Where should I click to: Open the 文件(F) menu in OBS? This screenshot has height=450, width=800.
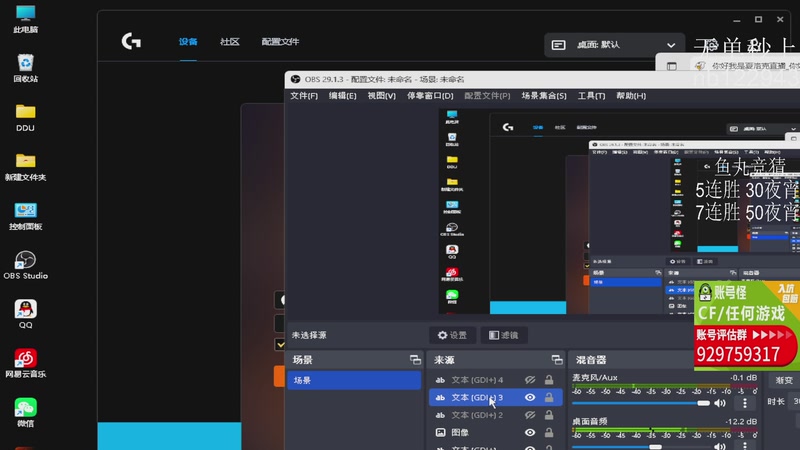pyautogui.click(x=304, y=95)
